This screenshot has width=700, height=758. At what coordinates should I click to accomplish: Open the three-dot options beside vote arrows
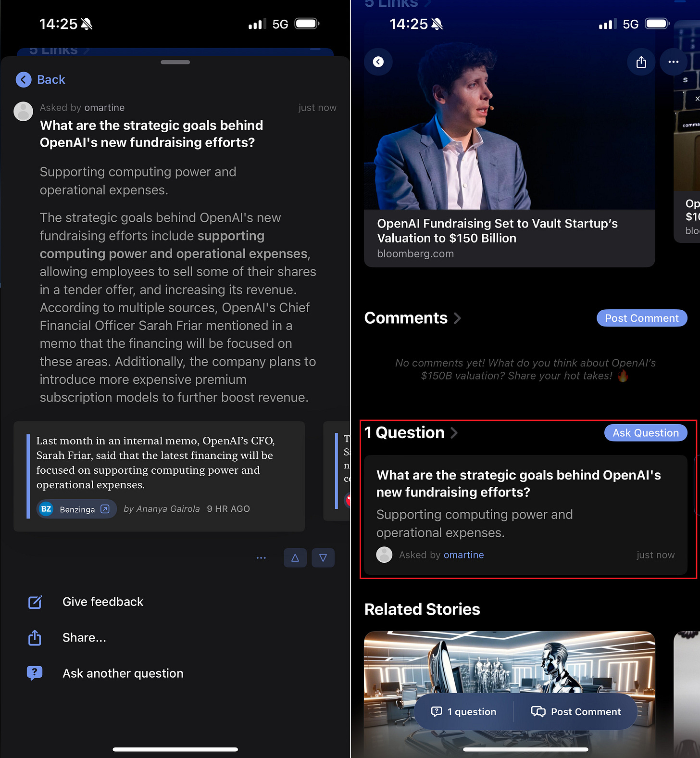coord(261,558)
